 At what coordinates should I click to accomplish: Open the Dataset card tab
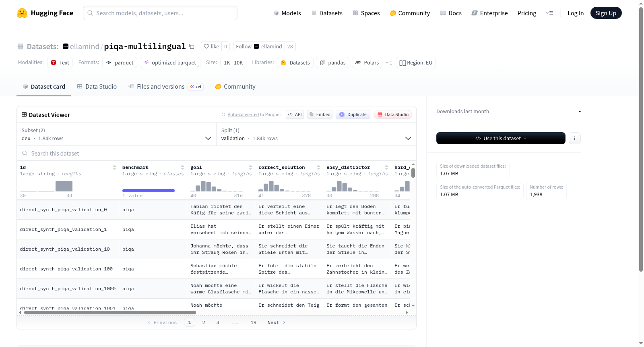(x=44, y=87)
